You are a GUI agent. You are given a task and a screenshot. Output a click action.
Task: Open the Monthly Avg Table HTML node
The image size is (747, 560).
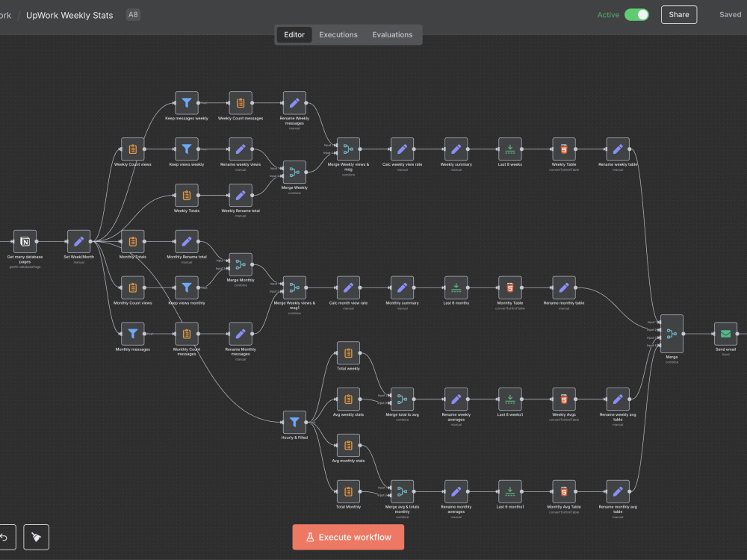point(563,491)
